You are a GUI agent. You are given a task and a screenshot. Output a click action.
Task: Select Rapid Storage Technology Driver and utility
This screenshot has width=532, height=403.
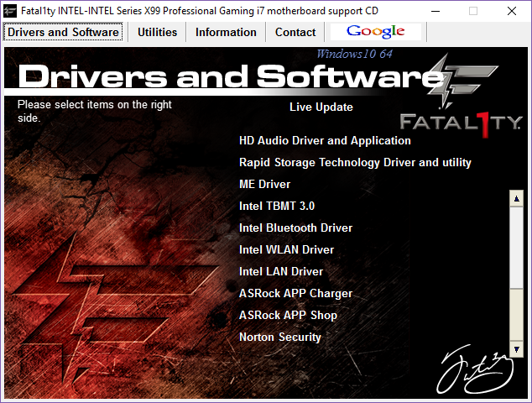(x=355, y=163)
